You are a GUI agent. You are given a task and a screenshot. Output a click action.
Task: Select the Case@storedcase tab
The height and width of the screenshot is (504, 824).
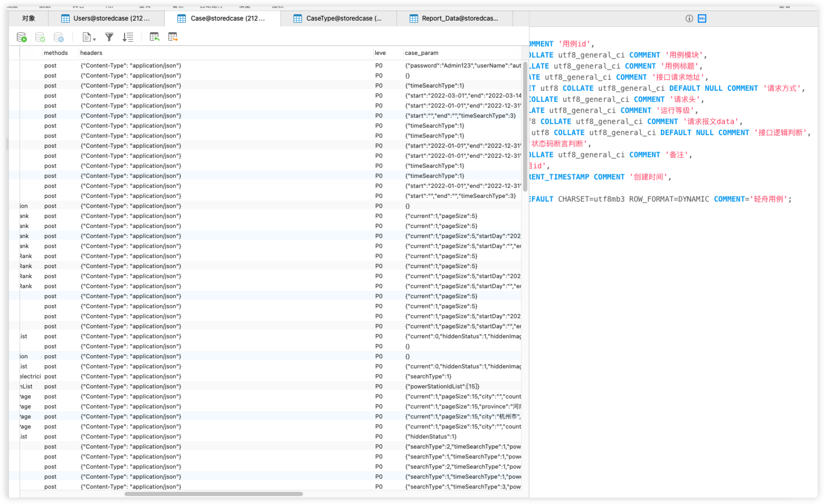coord(222,18)
